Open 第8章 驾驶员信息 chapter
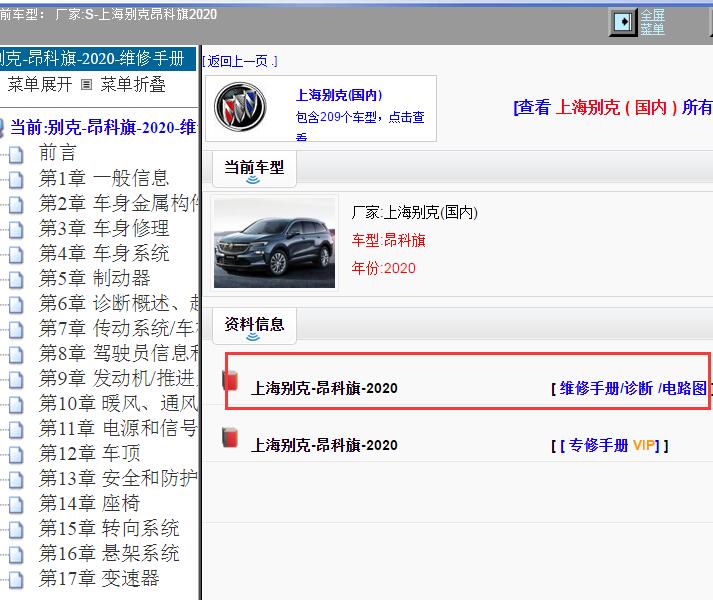Viewport: 713px width, 600px height. point(119,353)
